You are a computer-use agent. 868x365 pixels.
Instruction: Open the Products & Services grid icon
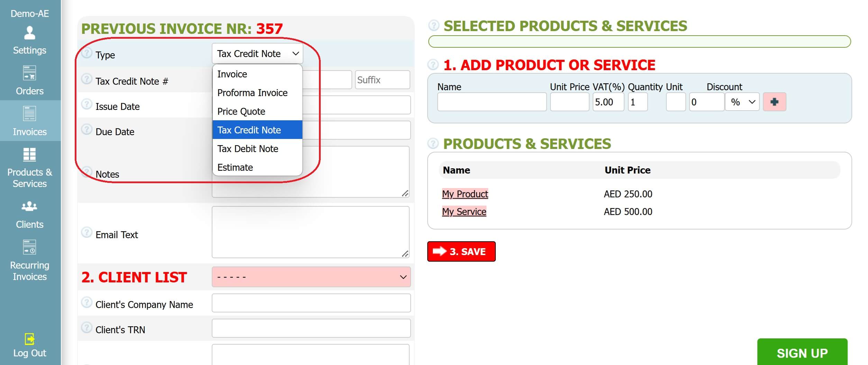click(29, 155)
